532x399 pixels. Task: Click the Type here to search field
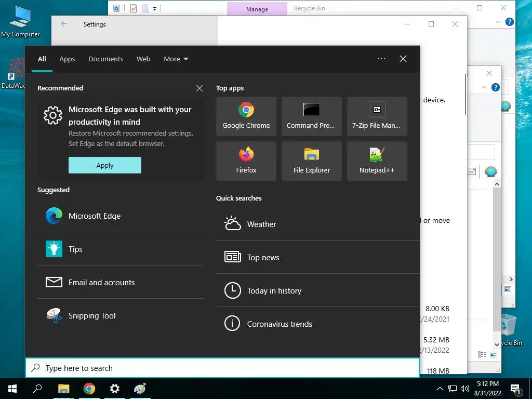click(x=222, y=368)
